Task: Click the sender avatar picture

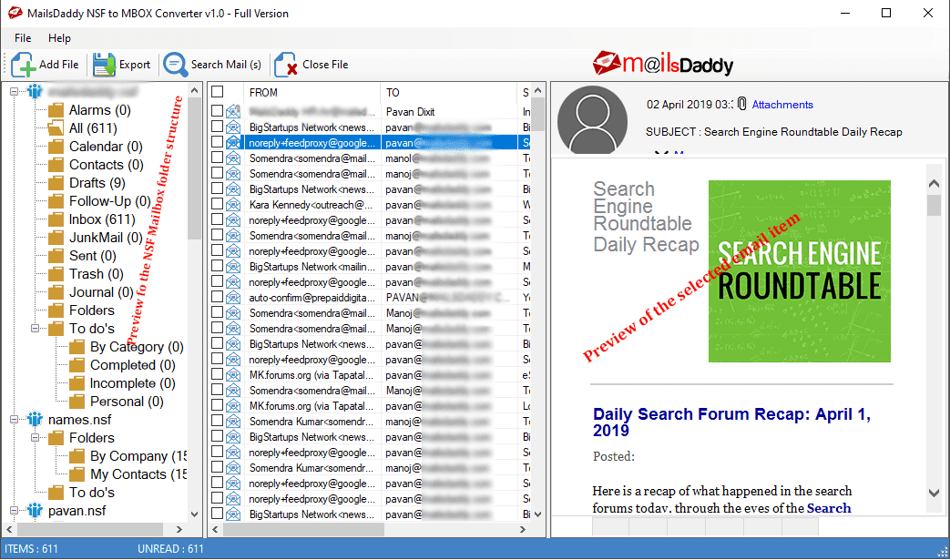Action: 592,120
